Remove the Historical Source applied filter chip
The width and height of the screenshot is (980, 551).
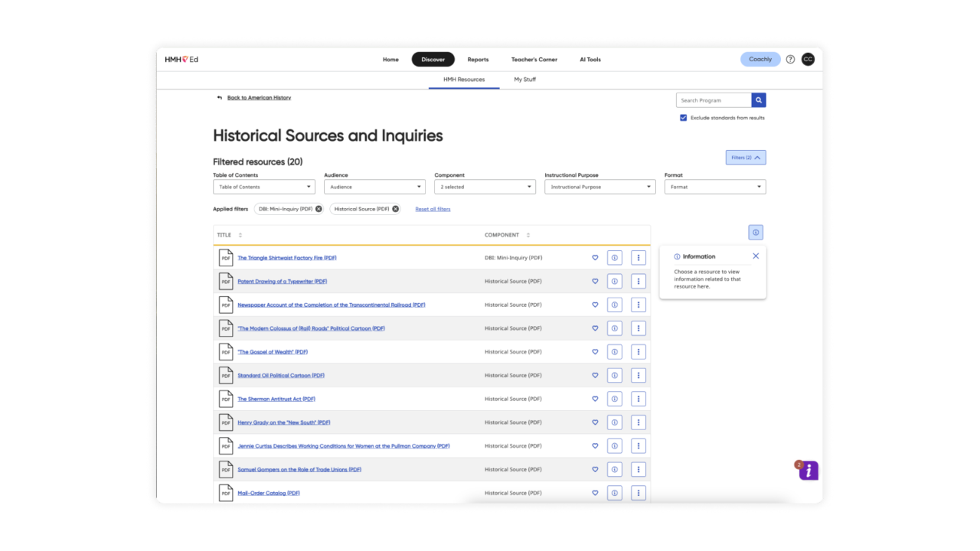click(x=396, y=209)
